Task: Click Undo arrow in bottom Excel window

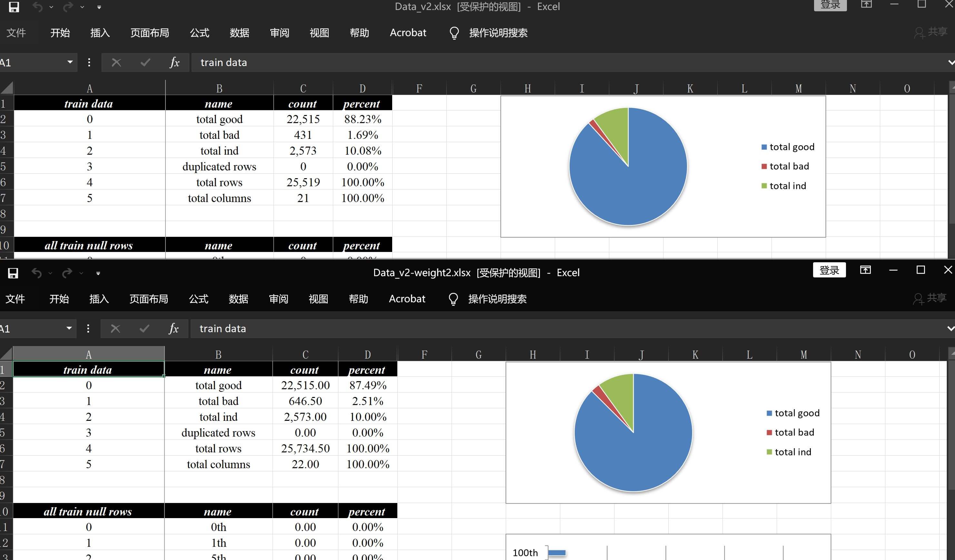Action: [x=37, y=273]
